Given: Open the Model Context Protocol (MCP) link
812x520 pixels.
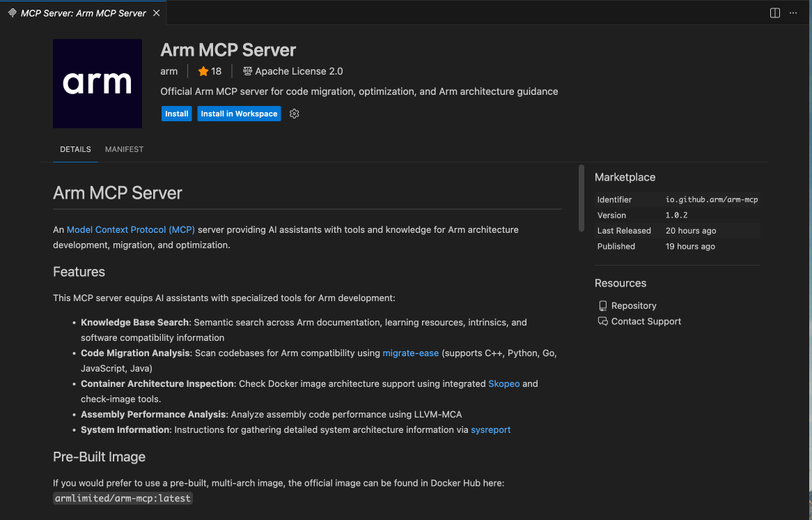Looking at the screenshot, I should coord(130,229).
